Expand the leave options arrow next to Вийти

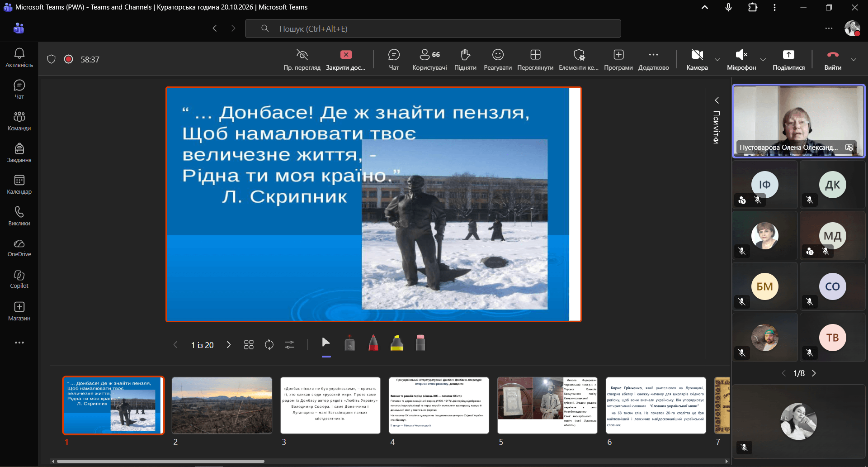(x=854, y=60)
